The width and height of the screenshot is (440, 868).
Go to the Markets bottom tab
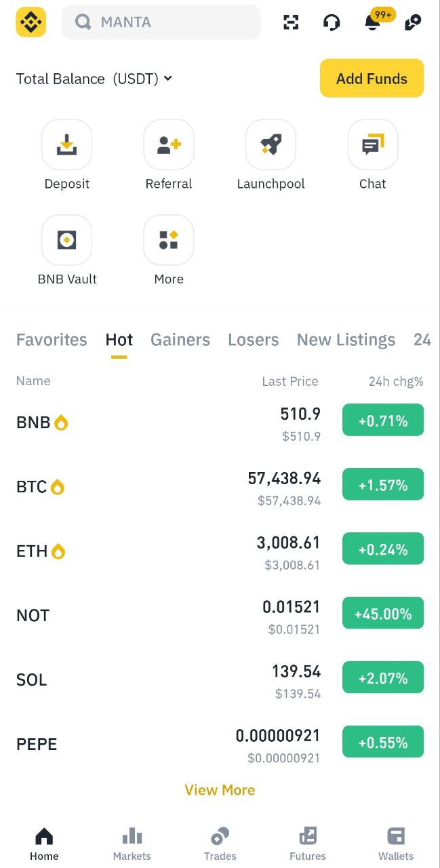click(x=132, y=844)
